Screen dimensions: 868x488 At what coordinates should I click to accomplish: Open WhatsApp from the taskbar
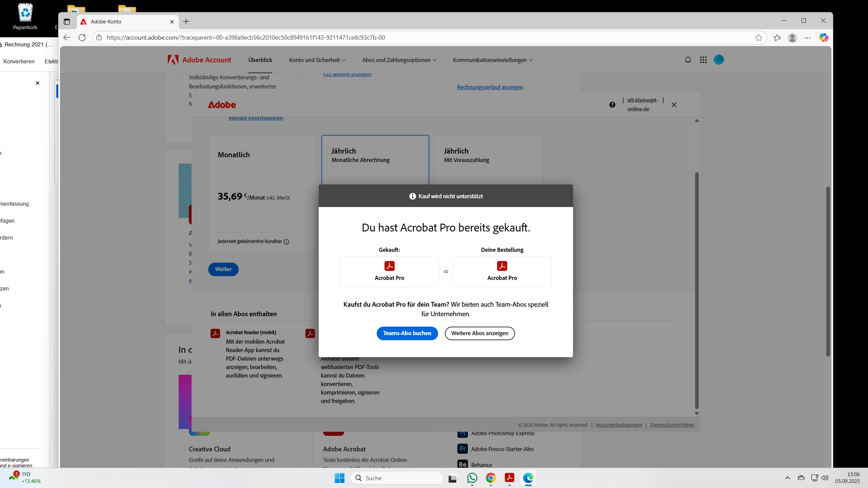point(472,478)
